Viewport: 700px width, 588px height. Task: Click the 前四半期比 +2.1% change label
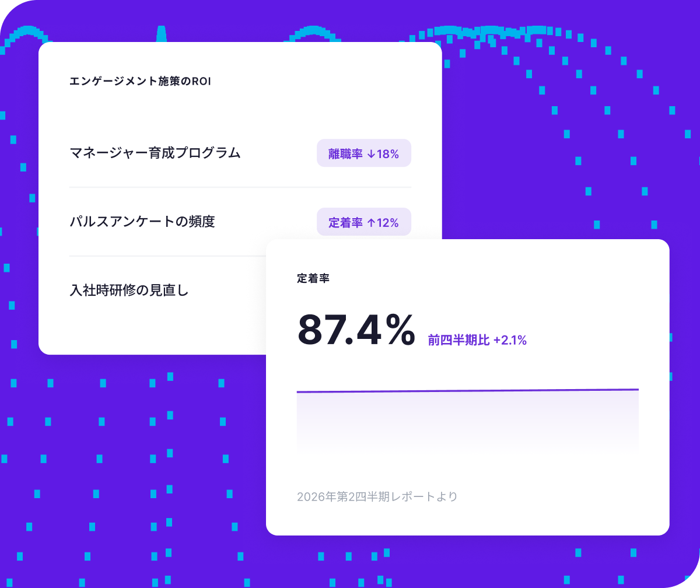click(x=477, y=340)
